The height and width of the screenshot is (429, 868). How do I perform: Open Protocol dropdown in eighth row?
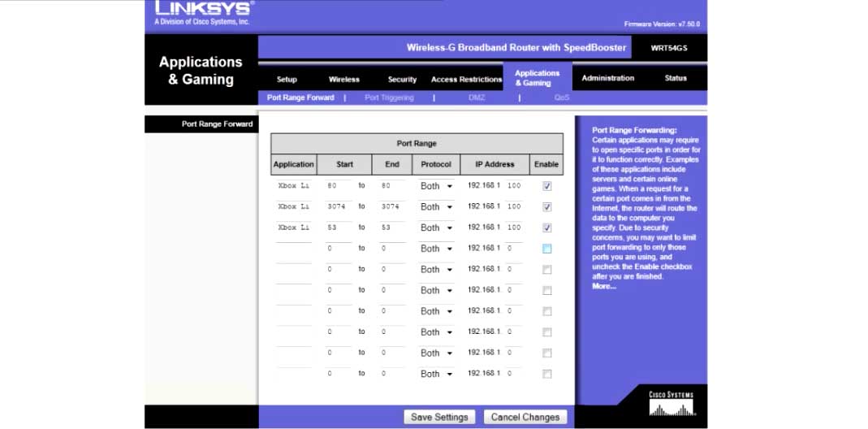pyautogui.click(x=436, y=332)
